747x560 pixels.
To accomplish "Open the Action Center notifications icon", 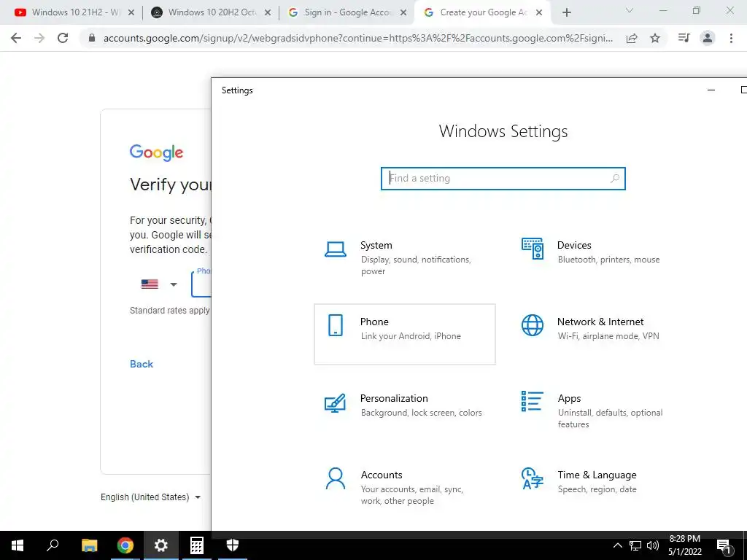I will click(x=724, y=546).
